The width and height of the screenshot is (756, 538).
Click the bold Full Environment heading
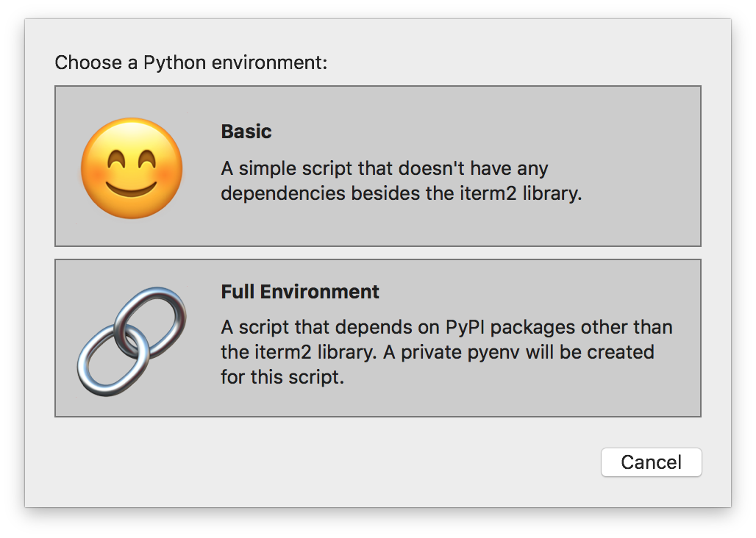[x=299, y=292]
